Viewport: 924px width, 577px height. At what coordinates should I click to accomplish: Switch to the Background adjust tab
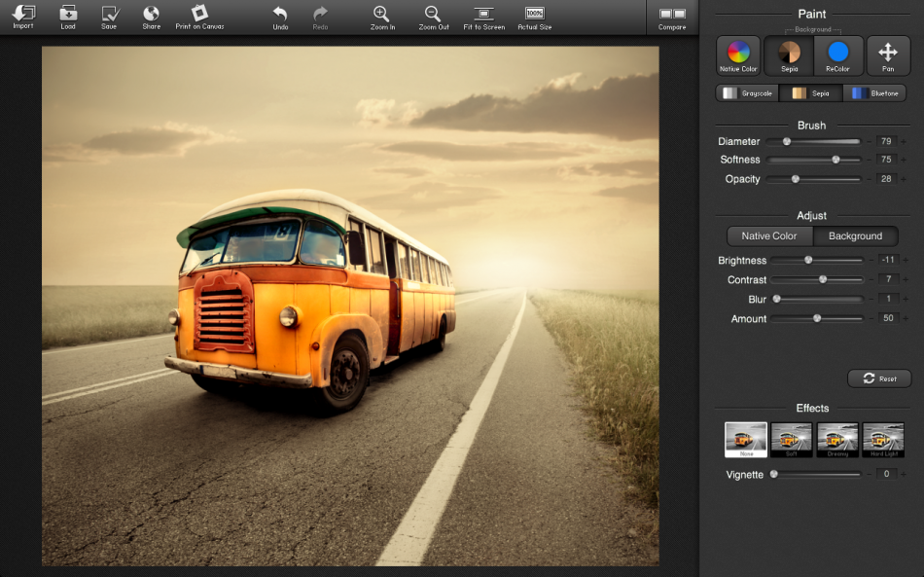pyautogui.click(x=855, y=236)
